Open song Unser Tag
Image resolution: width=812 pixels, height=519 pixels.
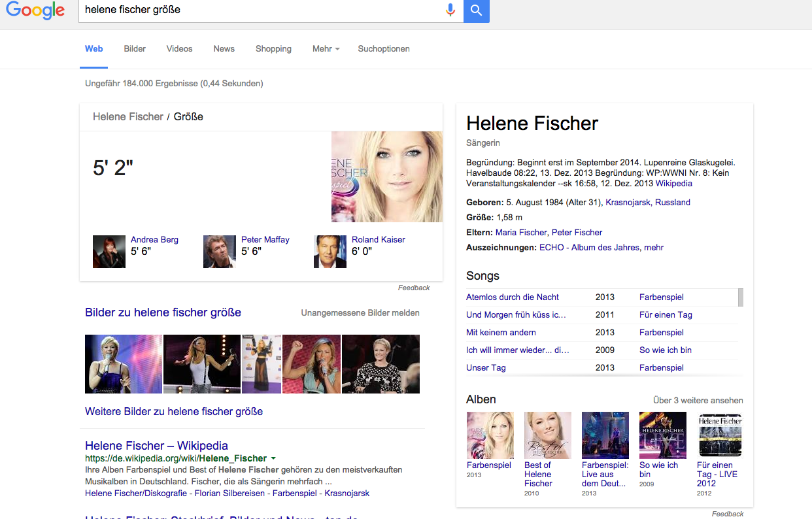[x=486, y=368]
